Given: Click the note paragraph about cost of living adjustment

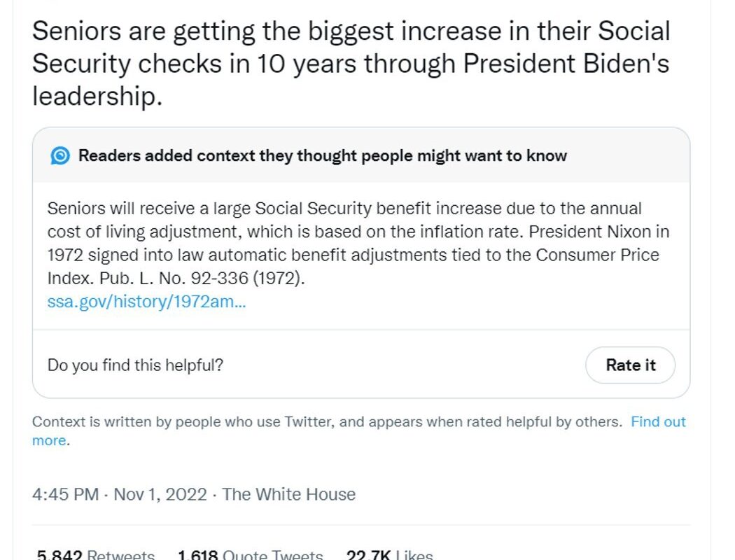Looking at the screenshot, I should [x=358, y=243].
